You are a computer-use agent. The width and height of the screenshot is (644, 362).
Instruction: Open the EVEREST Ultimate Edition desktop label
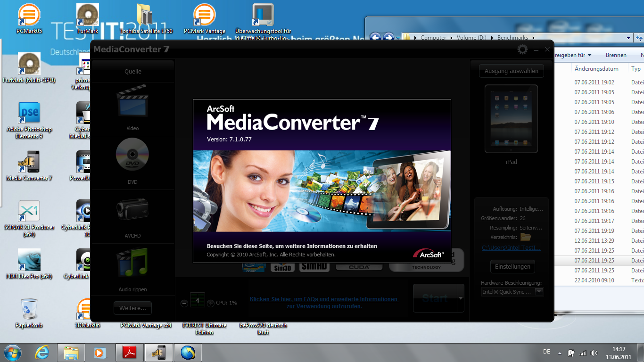[205, 329]
